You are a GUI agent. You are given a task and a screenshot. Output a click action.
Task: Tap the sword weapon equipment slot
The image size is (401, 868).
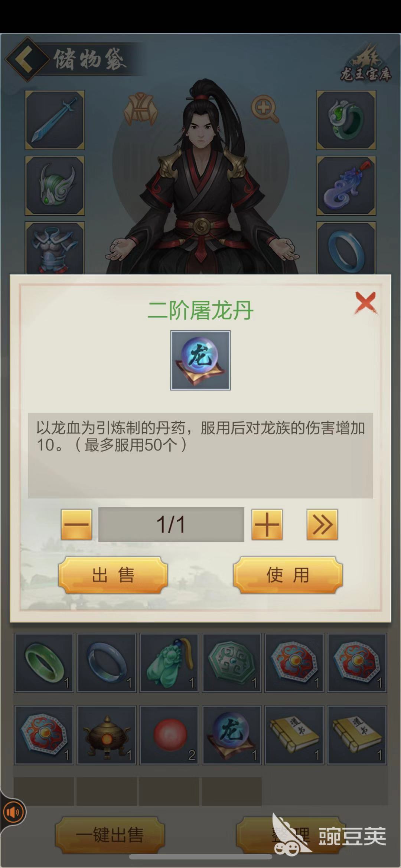(x=55, y=120)
